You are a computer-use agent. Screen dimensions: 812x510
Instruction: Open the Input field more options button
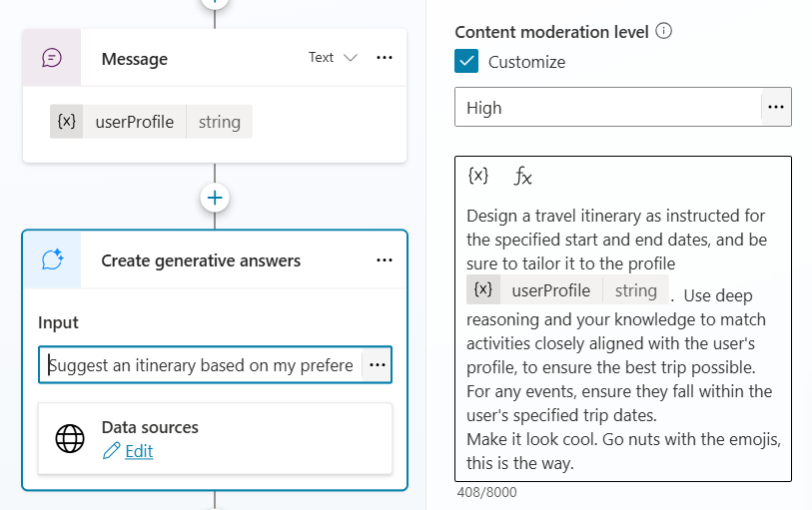[x=378, y=365]
